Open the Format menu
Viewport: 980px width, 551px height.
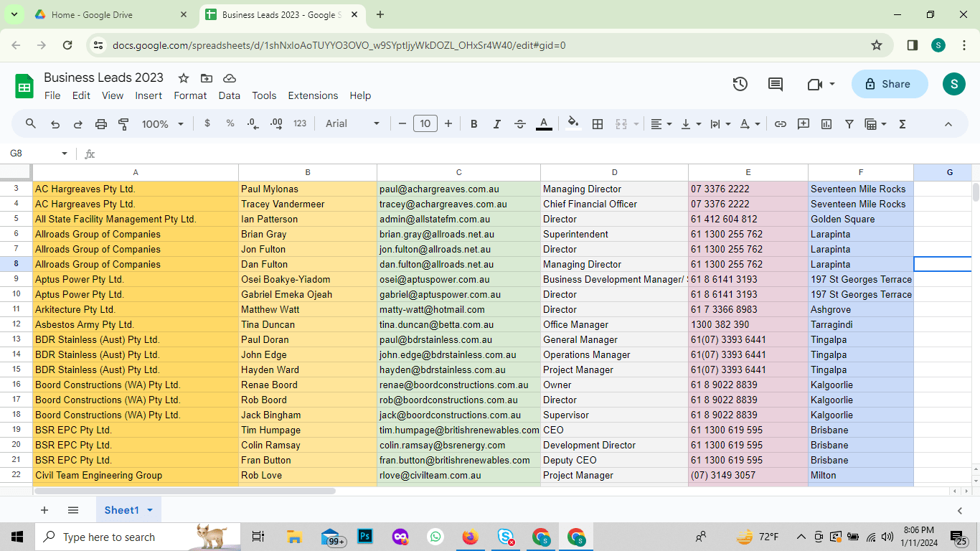pos(190,95)
